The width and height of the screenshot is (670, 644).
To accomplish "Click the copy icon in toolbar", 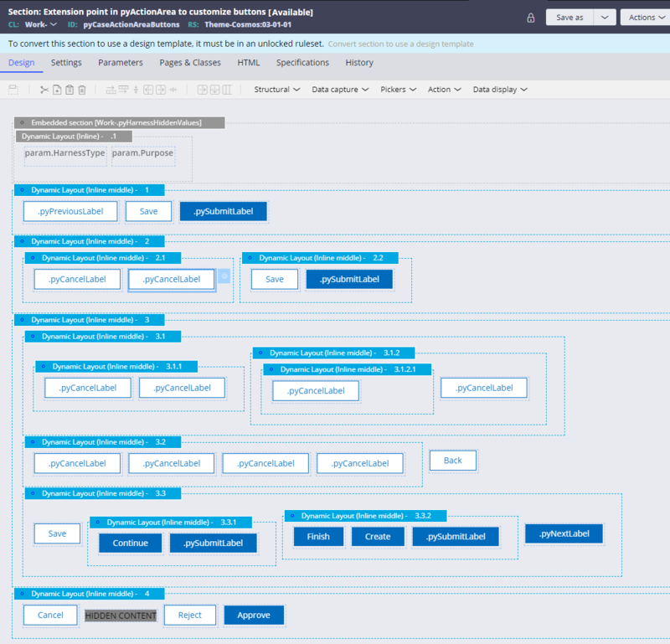I will 57,90.
